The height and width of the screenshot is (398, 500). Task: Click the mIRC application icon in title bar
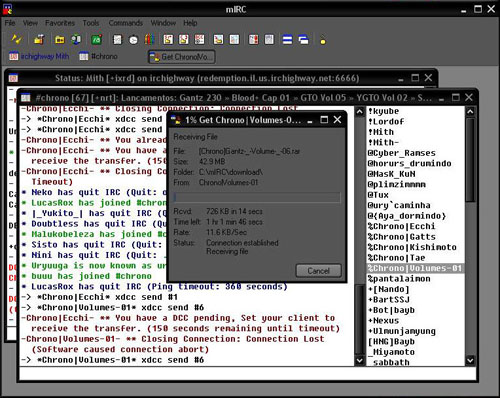pos(7,9)
